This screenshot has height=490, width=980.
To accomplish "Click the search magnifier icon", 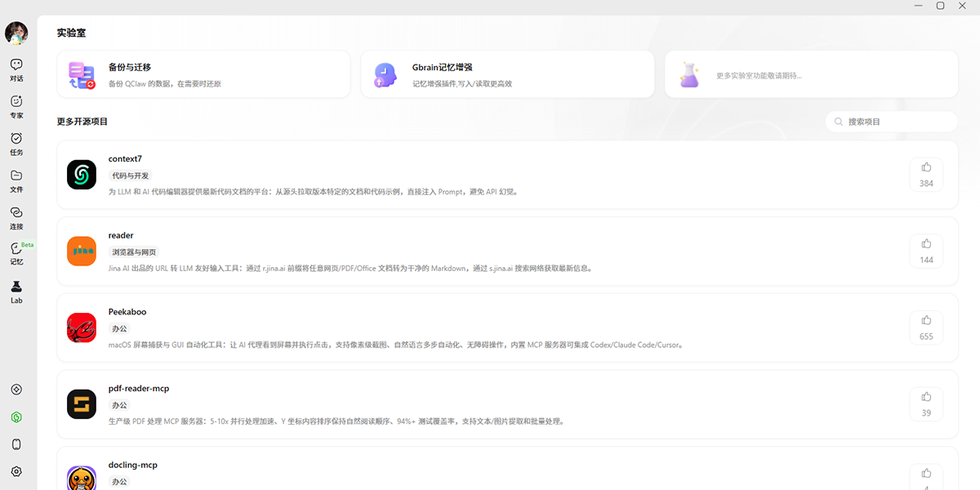I will (839, 122).
